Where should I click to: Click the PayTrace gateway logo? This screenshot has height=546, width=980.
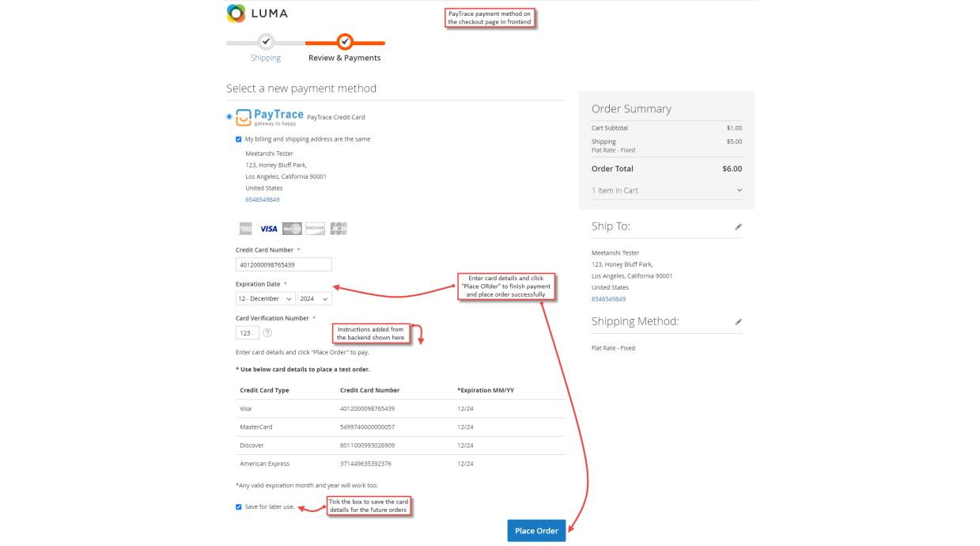pyautogui.click(x=270, y=117)
